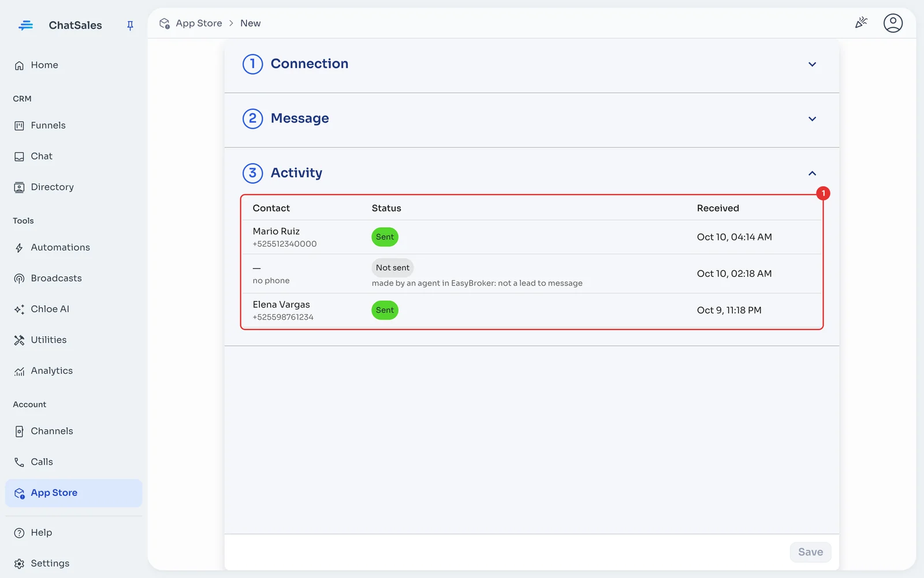The height and width of the screenshot is (578, 924).
Task: Click the Utilities tools icon
Action: pos(19,340)
